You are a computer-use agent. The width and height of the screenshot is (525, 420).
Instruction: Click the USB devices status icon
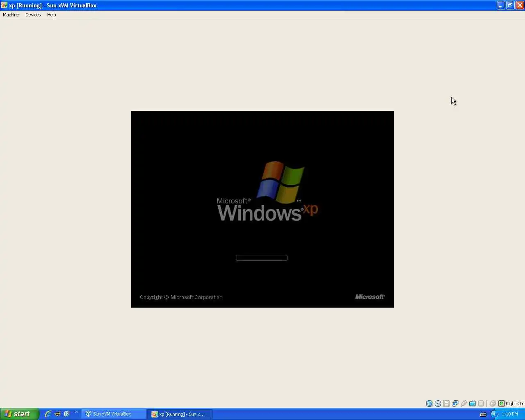[464, 404]
